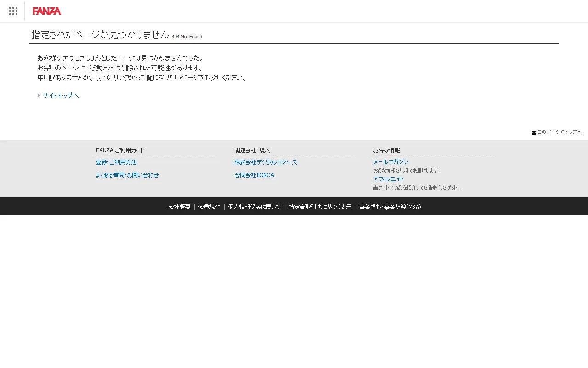Click the お探しのページは、移動または削除された可能性があります。 line
This screenshot has width=588, height=368.
coord(120,68)
